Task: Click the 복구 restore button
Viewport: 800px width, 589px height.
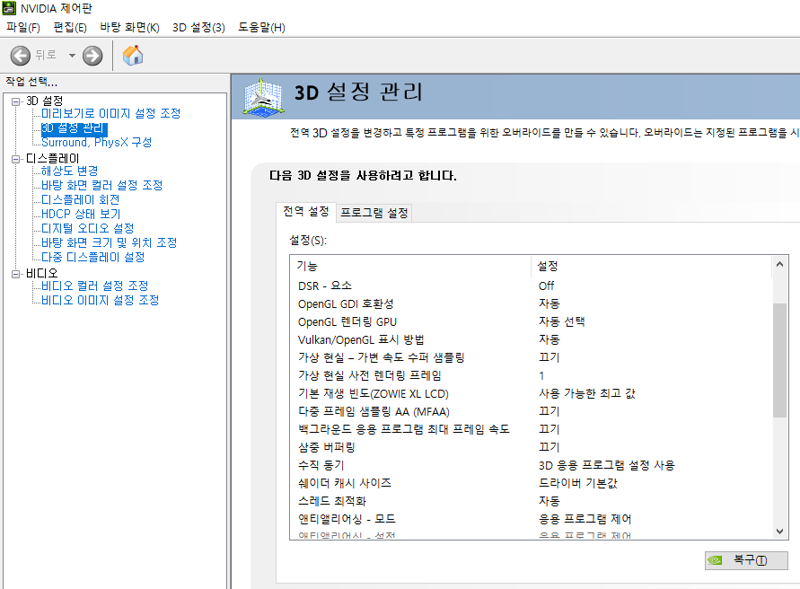Action: pos(746,560)
